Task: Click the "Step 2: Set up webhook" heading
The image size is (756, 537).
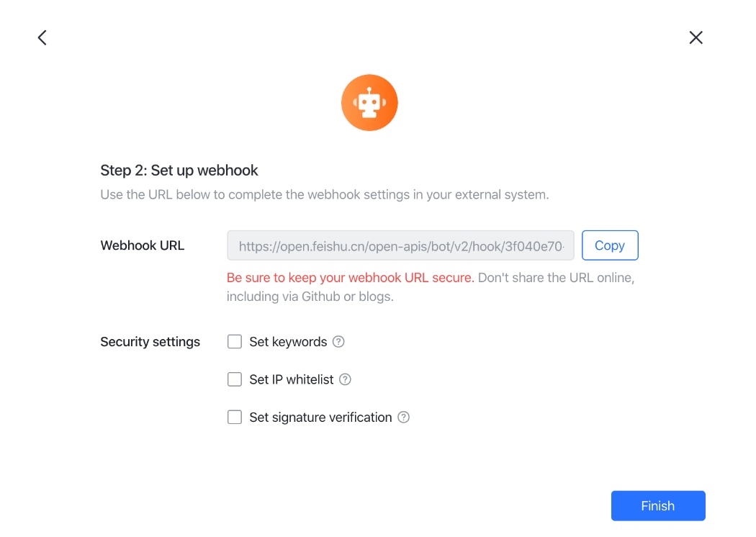Action: [179, 170]
